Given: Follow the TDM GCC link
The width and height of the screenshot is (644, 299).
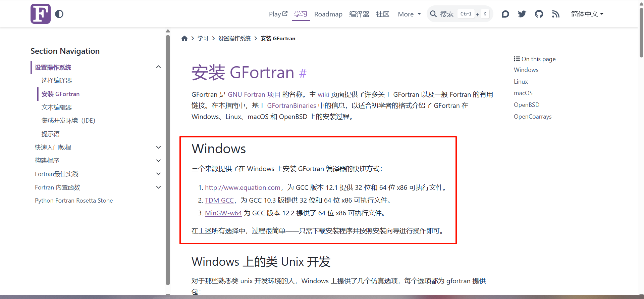Looking at the screenshot, I should (219, 201).
